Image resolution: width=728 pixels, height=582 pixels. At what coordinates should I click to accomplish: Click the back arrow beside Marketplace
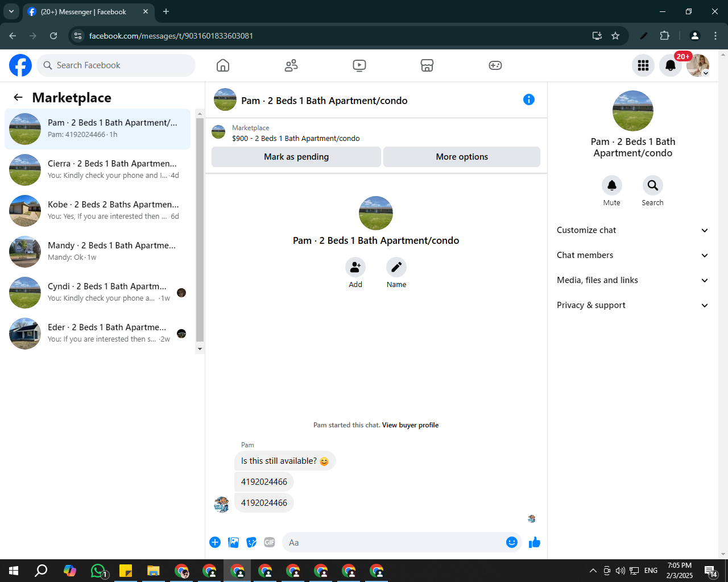pos(18,97)
